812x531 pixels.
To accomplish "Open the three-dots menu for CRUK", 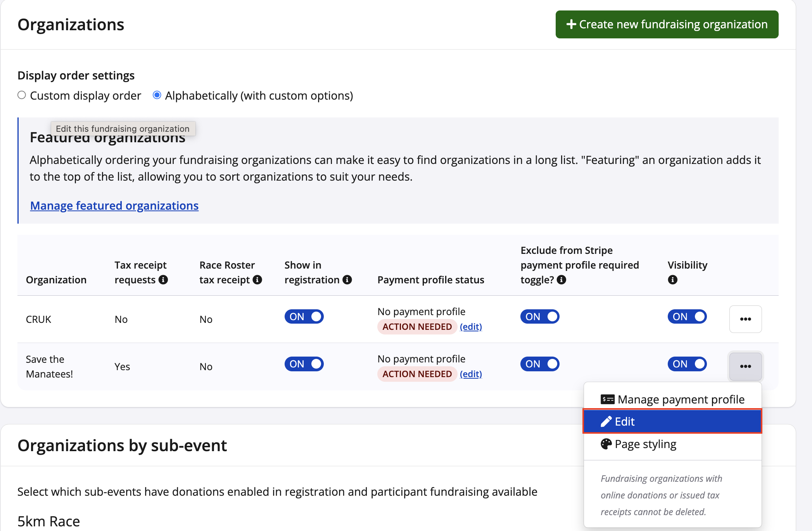I will (x=745, y=319).
